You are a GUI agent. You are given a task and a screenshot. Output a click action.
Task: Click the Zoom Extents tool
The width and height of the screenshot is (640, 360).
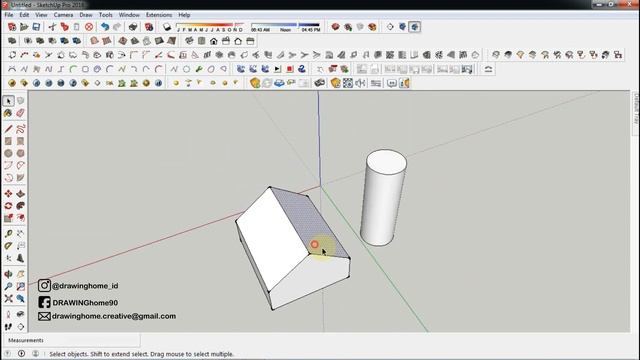pyautogui.click(x=8, y=298)
